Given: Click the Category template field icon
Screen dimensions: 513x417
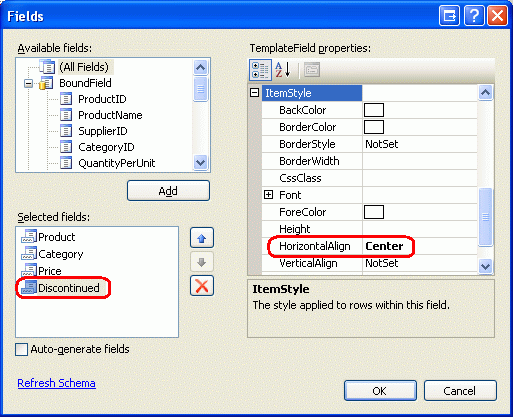Looking at the screenshot, I should 29,254.
